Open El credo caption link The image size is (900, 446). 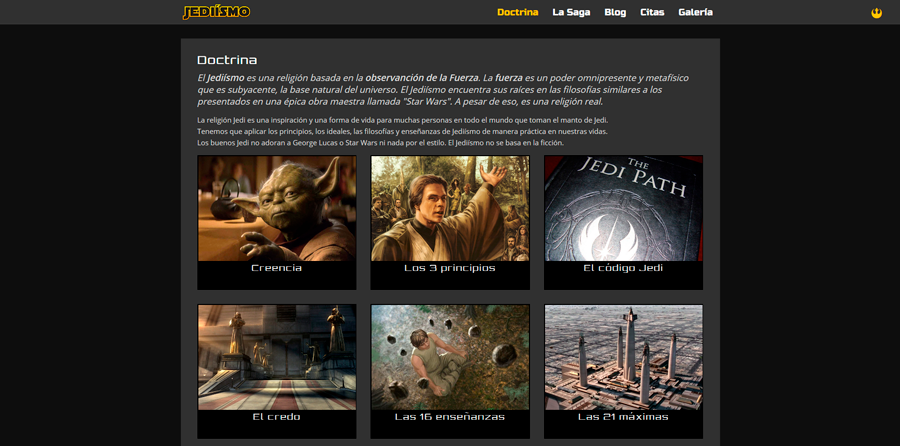pos(277,416)
